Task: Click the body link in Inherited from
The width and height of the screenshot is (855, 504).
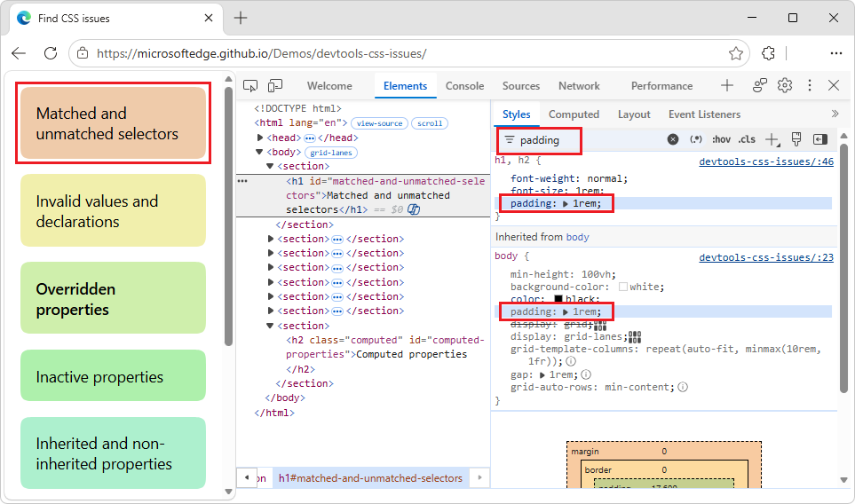Action: [x=577, y=237]
